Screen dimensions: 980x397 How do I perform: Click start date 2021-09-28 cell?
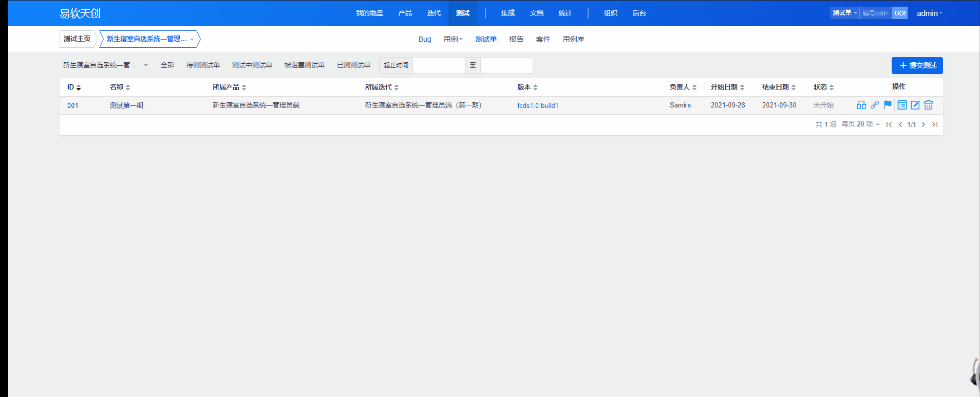pyautogui.click(x=728, y=105)
